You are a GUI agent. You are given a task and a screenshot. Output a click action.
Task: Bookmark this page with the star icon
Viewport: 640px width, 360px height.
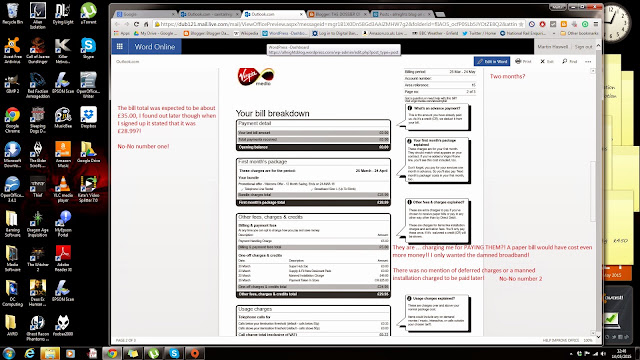(521, 24)
